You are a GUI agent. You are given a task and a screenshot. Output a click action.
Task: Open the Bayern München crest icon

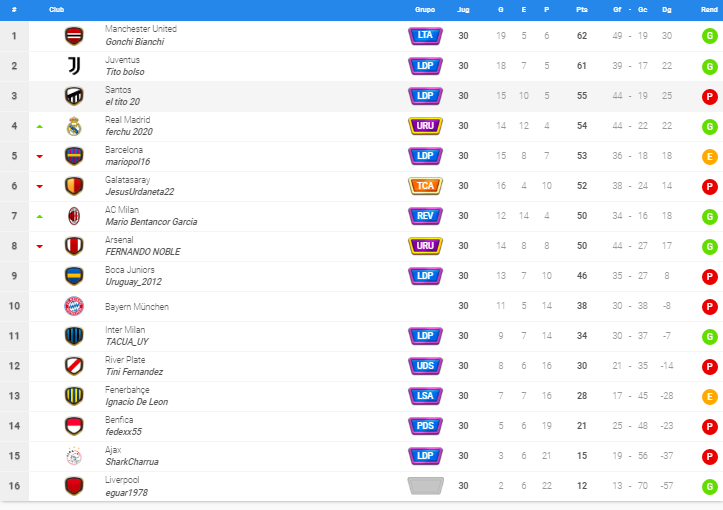tap(74, 306)
